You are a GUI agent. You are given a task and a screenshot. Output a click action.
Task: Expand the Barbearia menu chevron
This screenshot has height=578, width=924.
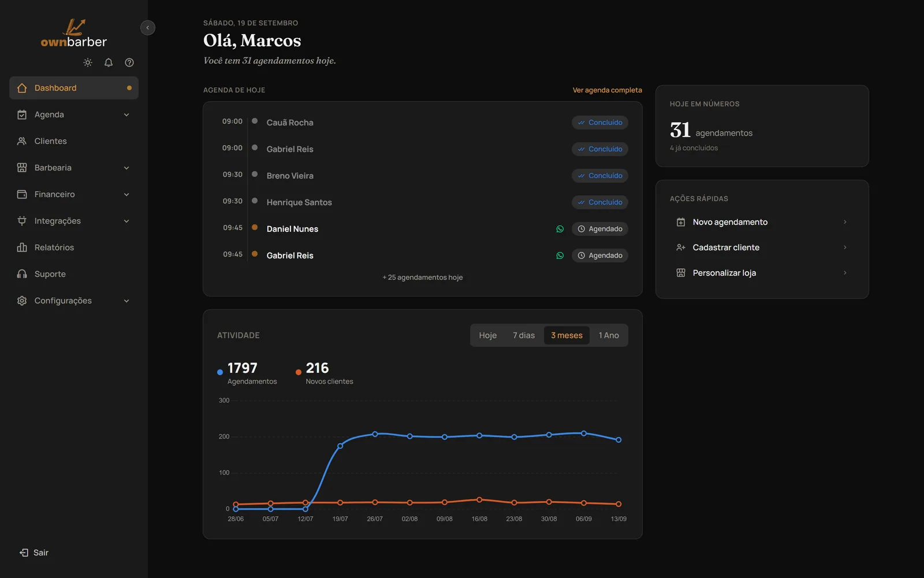click(126, 168)
